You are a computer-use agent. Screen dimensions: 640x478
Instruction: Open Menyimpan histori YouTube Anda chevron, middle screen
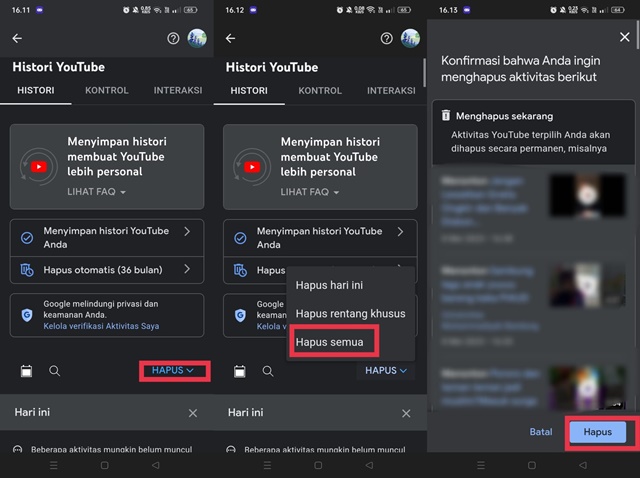[400, 231]
